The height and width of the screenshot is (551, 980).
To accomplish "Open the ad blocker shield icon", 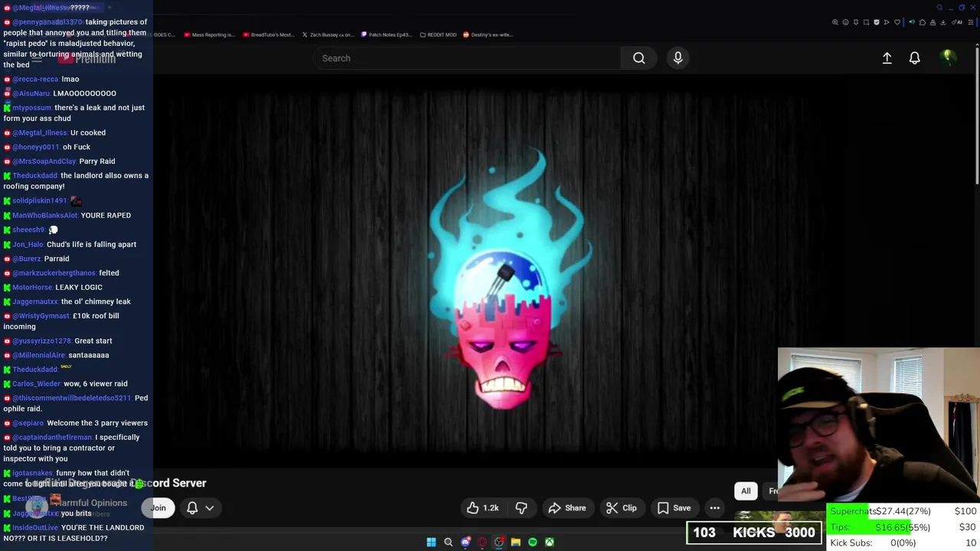I will tap(877, 22).
